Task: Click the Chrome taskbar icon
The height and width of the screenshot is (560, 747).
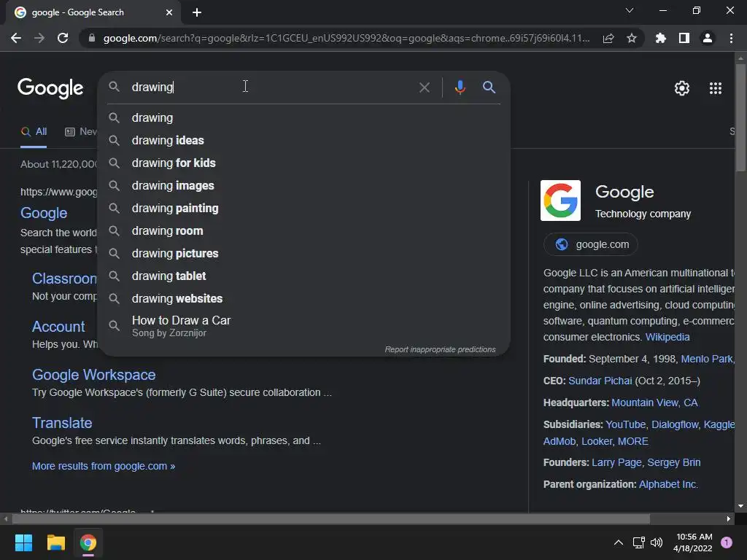Action: [88, 542]
